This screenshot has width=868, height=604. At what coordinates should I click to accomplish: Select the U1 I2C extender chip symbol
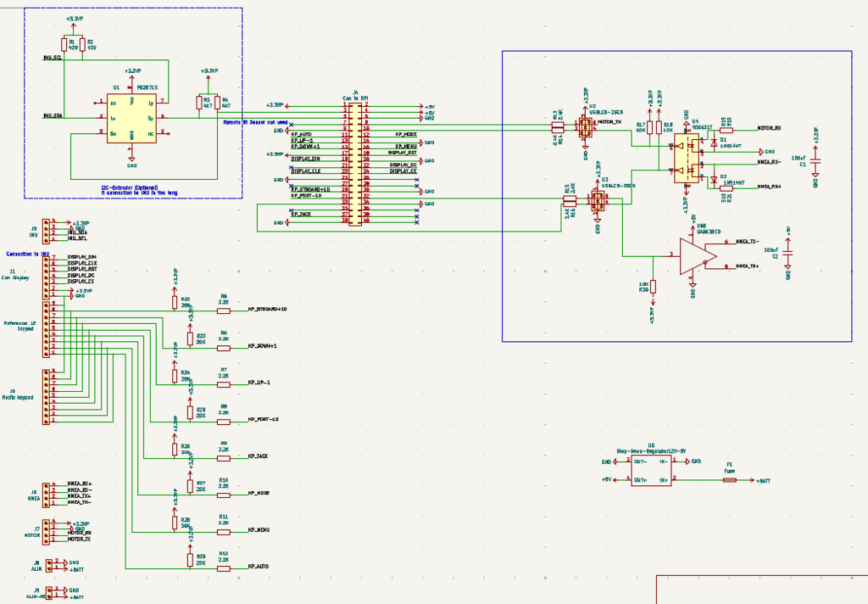click(x=131, y=117)
